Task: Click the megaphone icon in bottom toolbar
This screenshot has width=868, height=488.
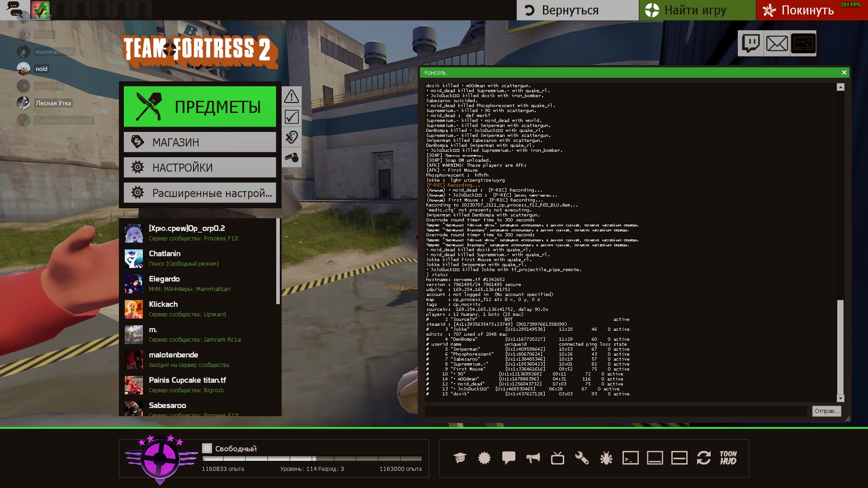Action: point(533,458)
